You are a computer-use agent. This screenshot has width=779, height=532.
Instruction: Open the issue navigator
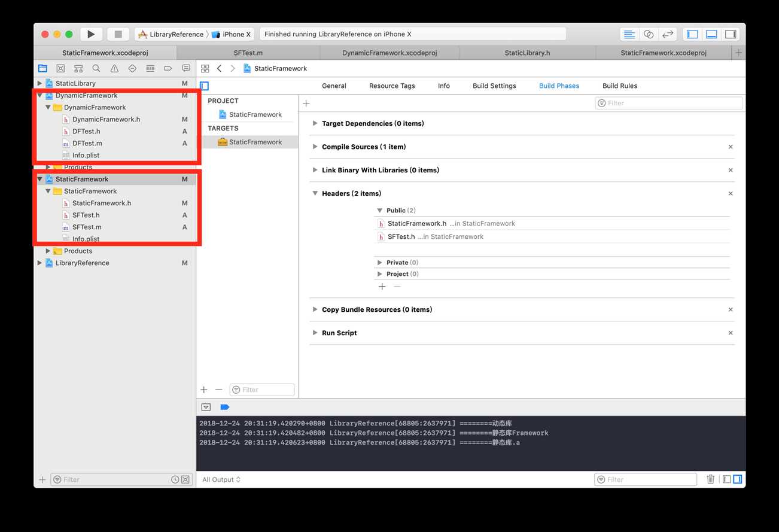pos(114,68)
